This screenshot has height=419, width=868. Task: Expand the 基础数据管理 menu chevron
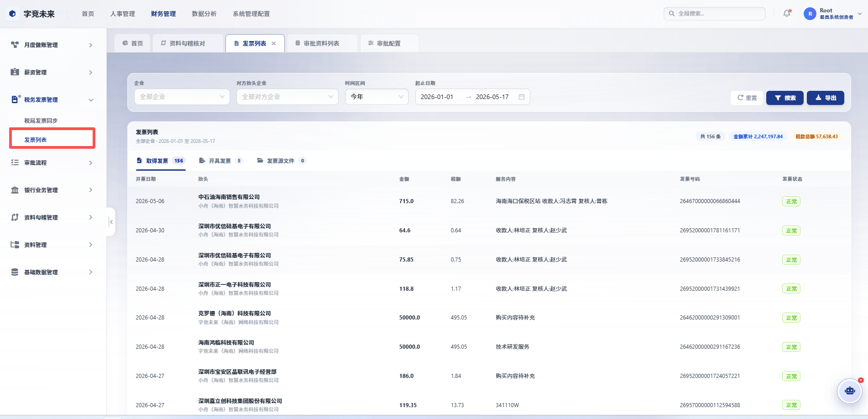[x=91, y=272]
